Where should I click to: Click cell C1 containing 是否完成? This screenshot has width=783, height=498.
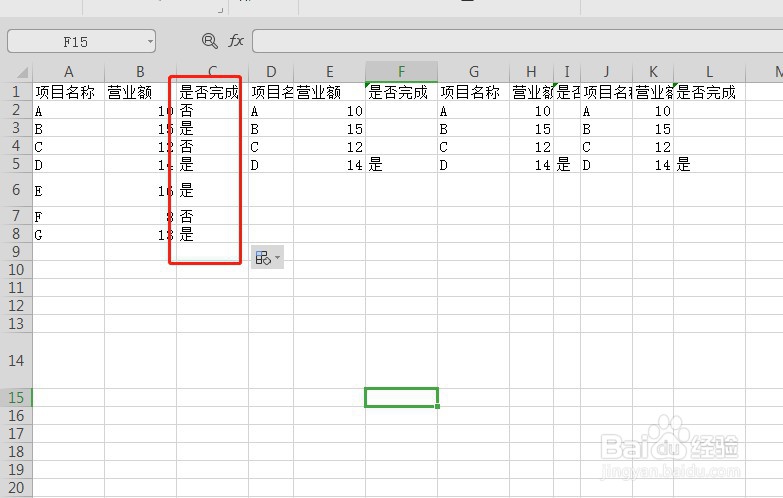pyautogui.click(x=212, y=92)
